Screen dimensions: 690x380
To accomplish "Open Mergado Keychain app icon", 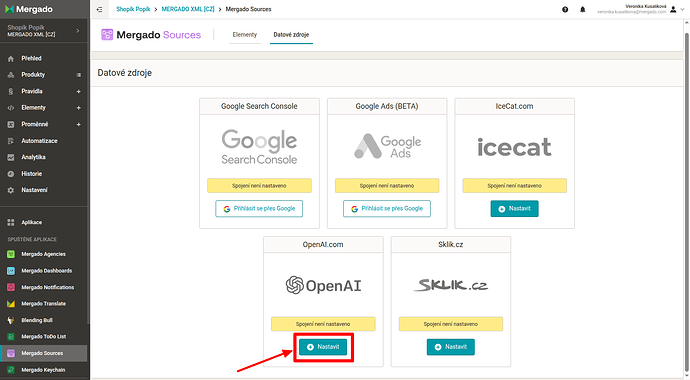I will pos(11,370).
